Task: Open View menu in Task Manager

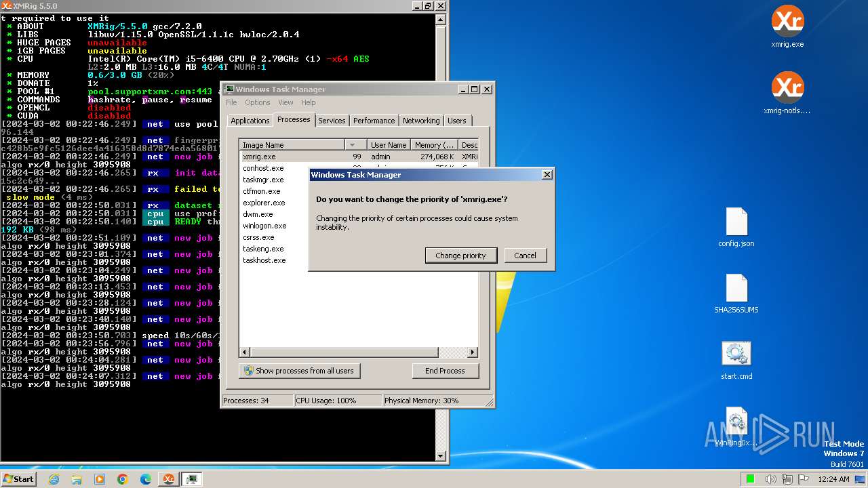Action: point(285,102)
